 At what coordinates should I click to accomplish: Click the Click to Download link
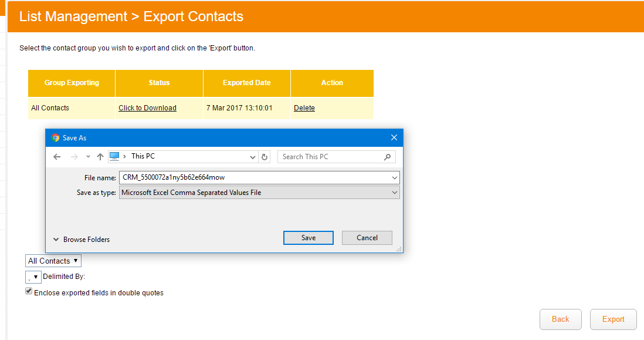click(x=147, y=108)
